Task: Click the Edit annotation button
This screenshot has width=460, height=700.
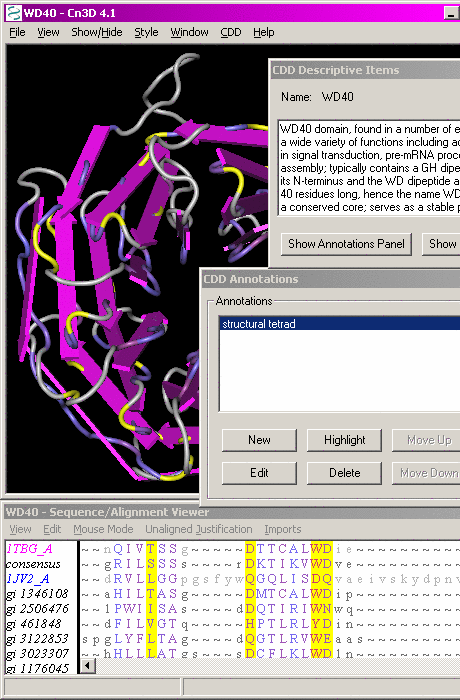Action: [x=259, y=473]
